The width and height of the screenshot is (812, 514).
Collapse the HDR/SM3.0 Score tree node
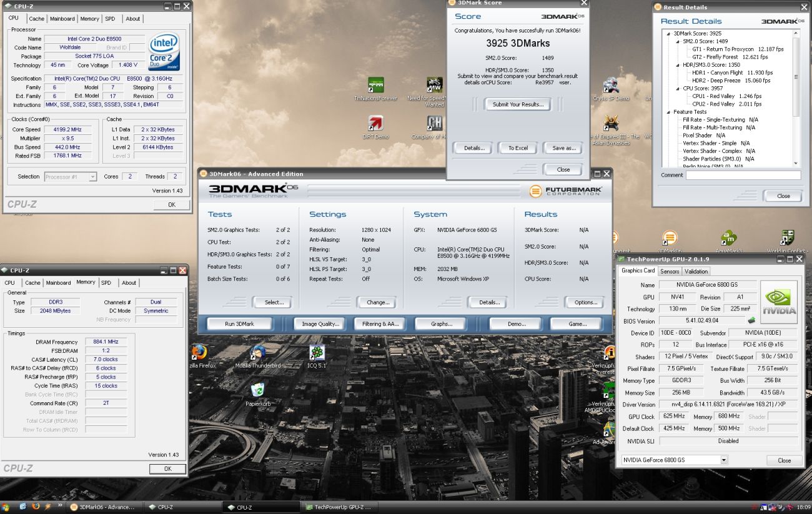coord(678,65)
